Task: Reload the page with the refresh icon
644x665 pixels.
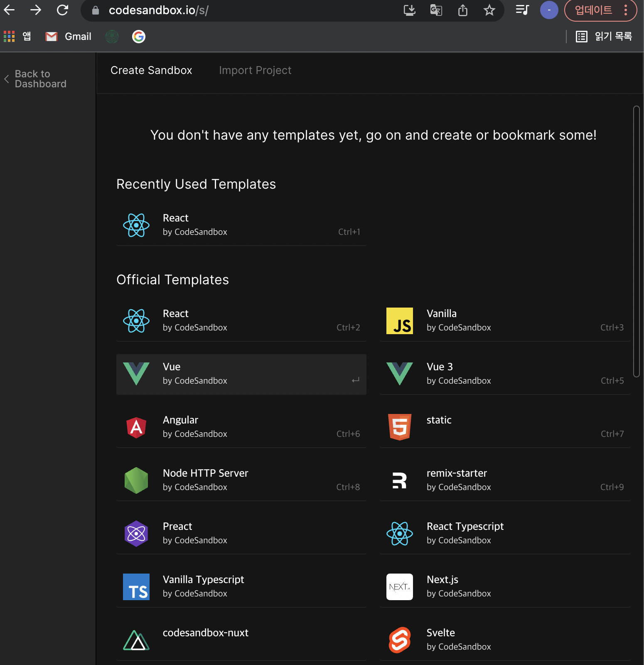Action: tap(62, 10)
